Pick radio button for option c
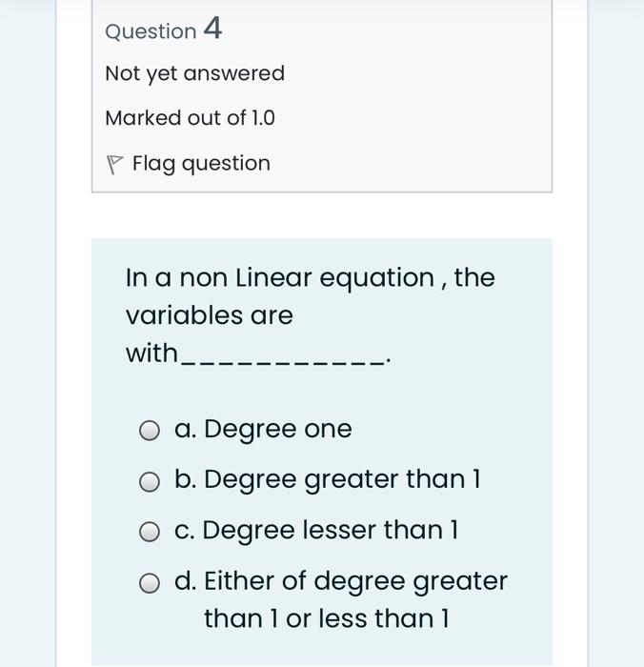Image resolution: width=644 pixels, height=667 pixels. (x=150, y=532)
